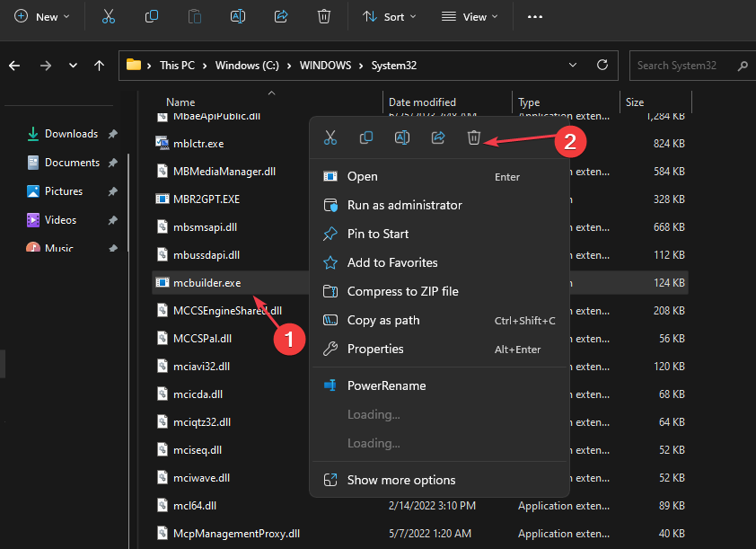Click the Delete trash icon in the context menu
The width and height of the screenshot is (756, 549).
[474, 137]
